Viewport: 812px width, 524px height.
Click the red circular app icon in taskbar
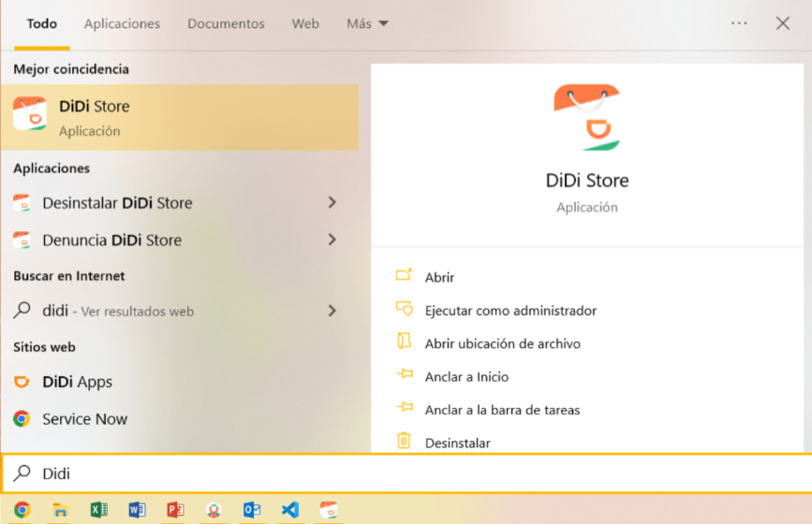pos(214,510)
